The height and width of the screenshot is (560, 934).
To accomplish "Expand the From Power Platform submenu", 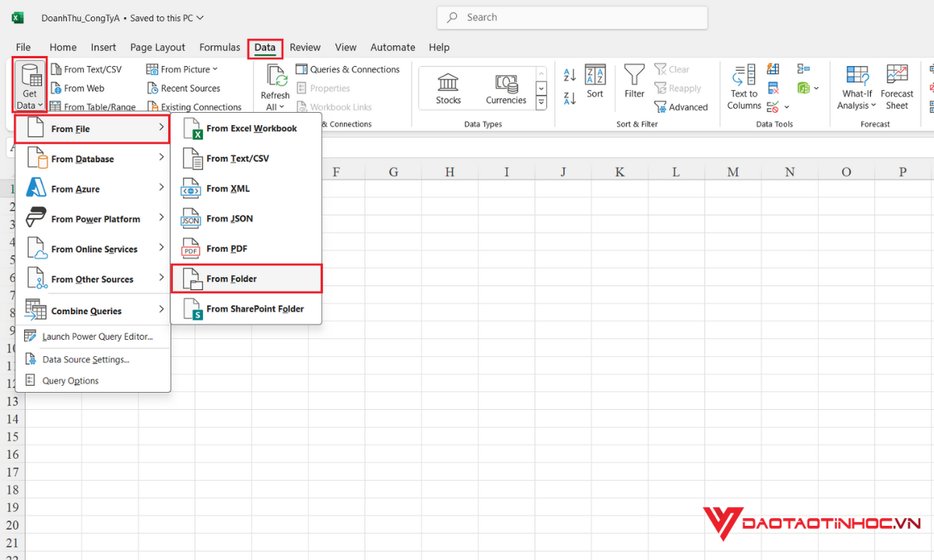I will click(93, 219).
